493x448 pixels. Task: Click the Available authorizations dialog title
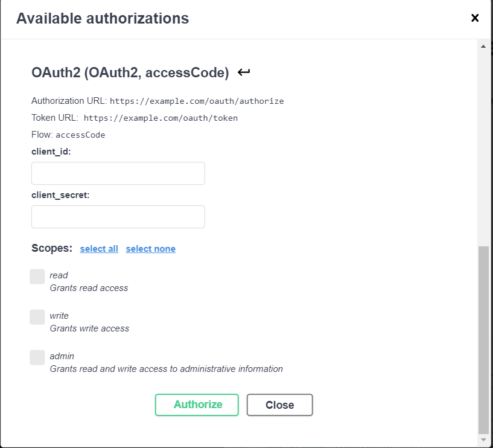pyautogui.click(x=103, y=18)
